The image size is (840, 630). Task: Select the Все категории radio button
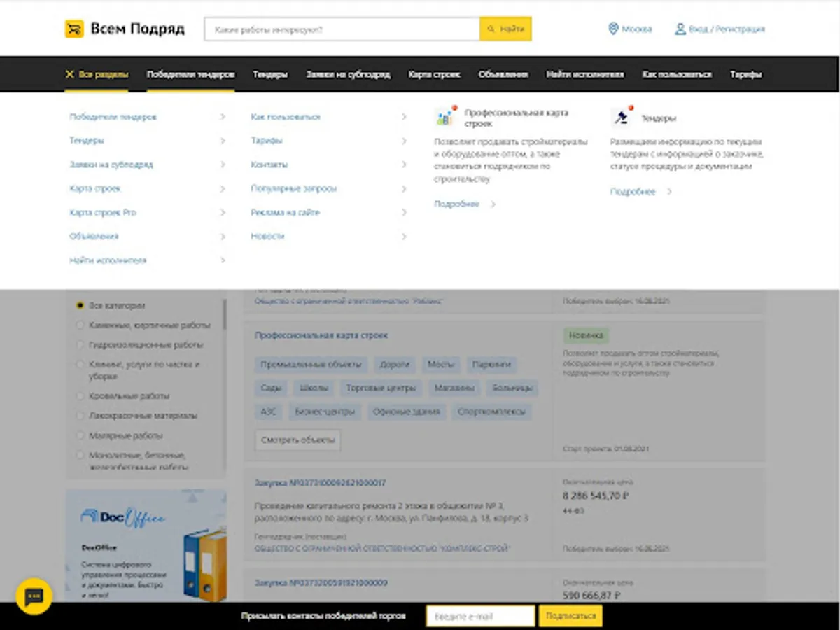(x=80, y=306)
